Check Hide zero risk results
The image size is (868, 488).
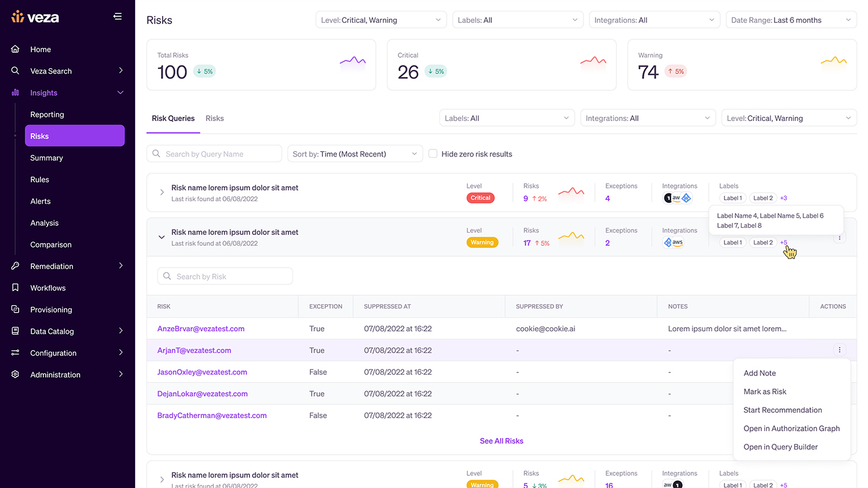(x=433, y=154)
